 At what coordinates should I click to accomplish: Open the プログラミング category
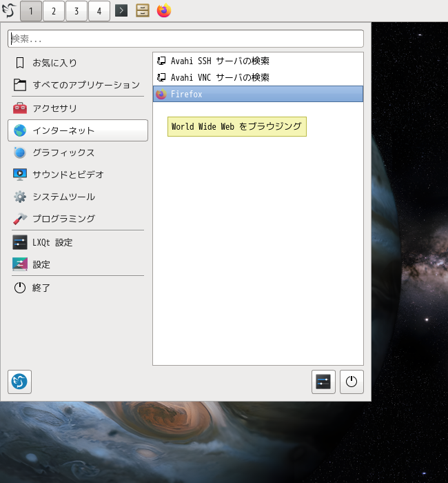[78, 219]
